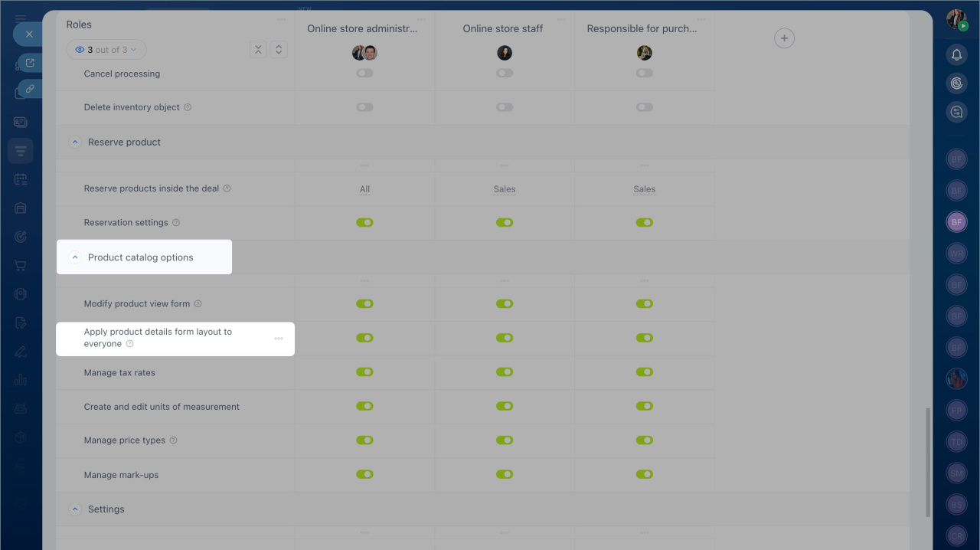The height and width of the screenshot is (550, 980).
Task: Click help icon beside Reservation settings
Action: pos(176,223)
